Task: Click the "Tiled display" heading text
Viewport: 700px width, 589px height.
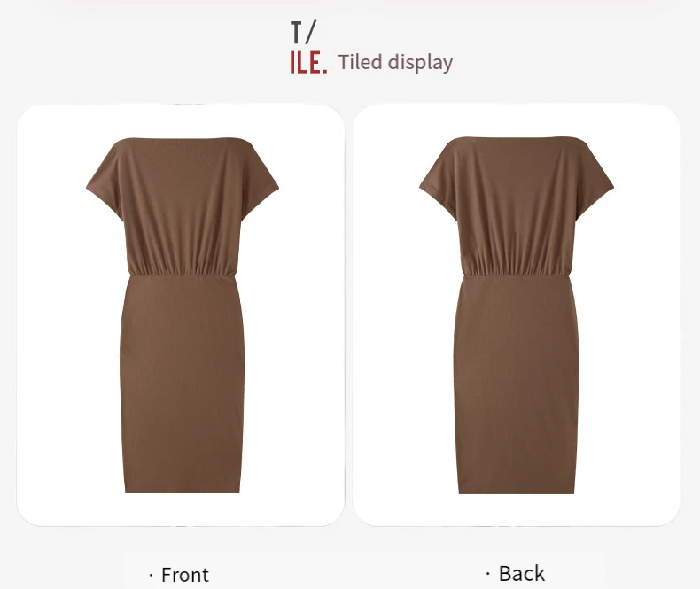Action: (395, 62)
